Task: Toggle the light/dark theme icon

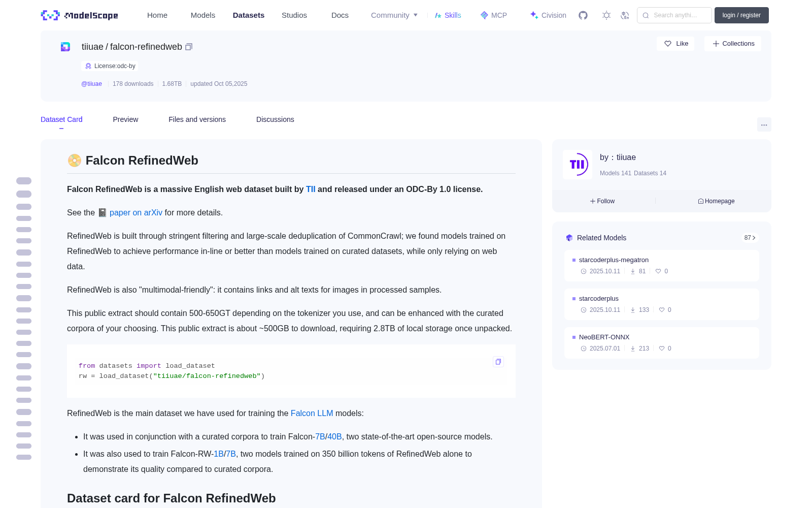Action: click(606, 15)
